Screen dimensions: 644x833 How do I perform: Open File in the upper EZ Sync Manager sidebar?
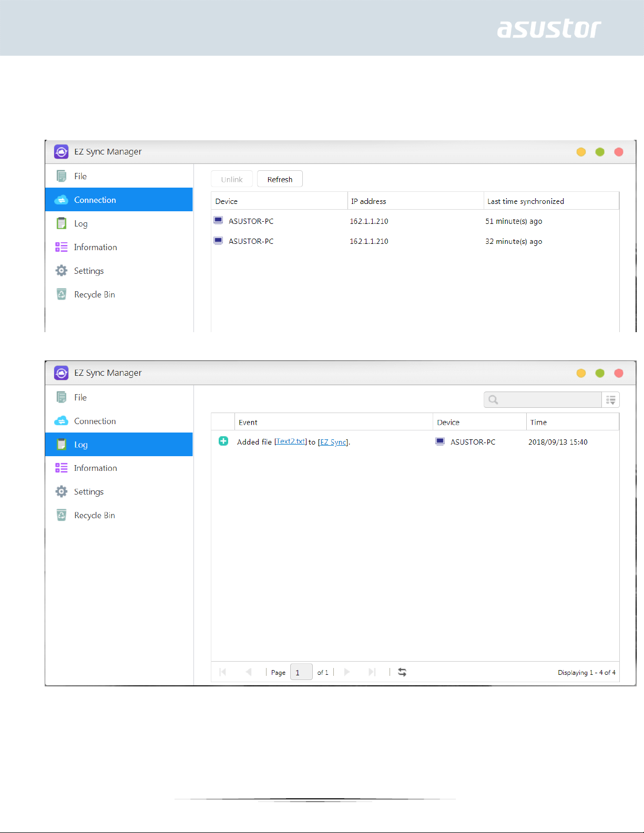pyautogui.click(x=119, y=176)
